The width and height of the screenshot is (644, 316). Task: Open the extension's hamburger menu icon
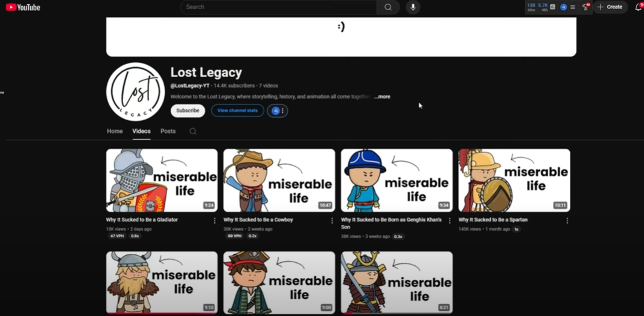click(x=573, y=7)
